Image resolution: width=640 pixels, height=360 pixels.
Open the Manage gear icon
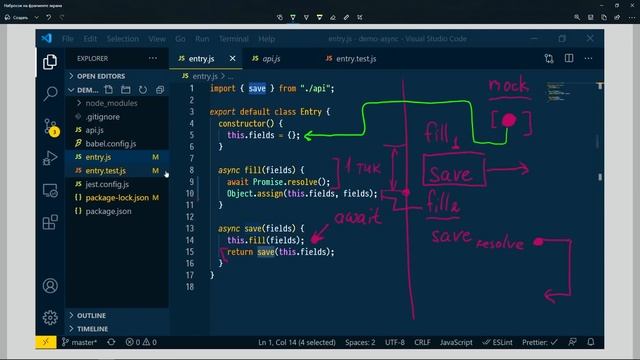[50, 318]
